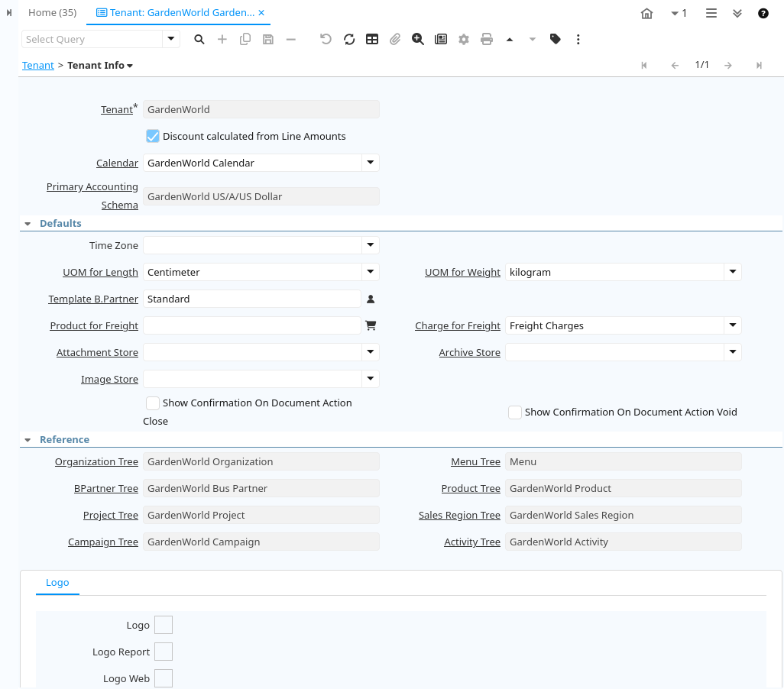The width and height of the screenshot is (784, 689).
Task: Go to parent record with up arrow
Action: click(x=510, y=40)
